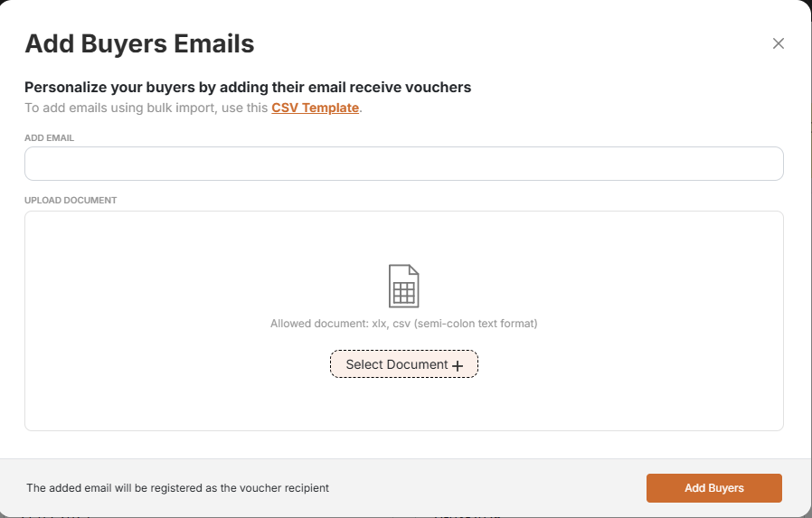Click the orange Add Buyers button
812x518 pixels.
point(713,488)
